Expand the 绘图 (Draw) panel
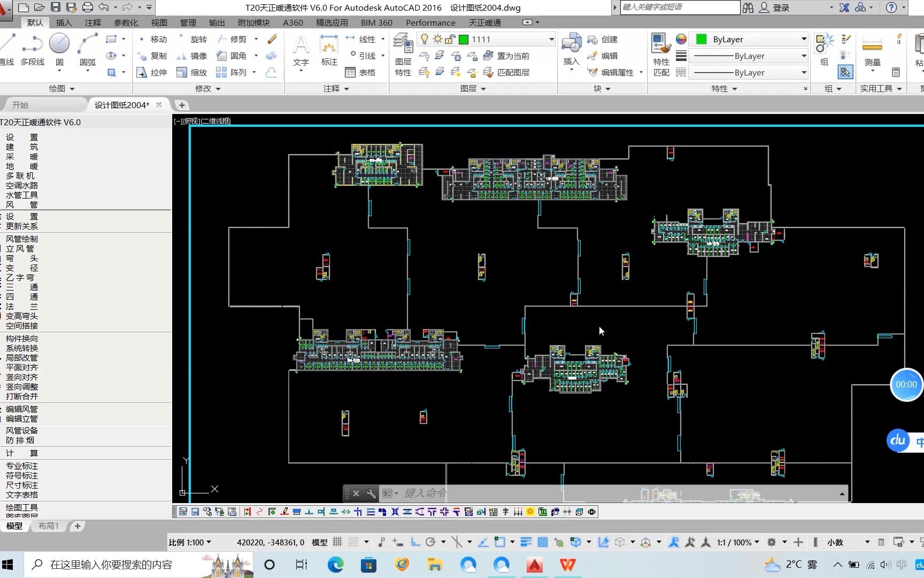 pyautogui.click(x=61, y=88)
